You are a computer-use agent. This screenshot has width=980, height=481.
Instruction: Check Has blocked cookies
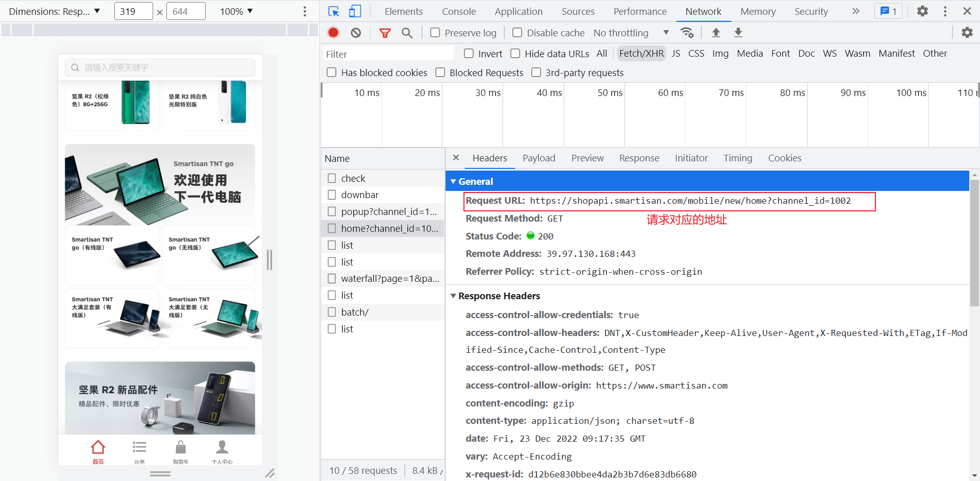point(331,73)
